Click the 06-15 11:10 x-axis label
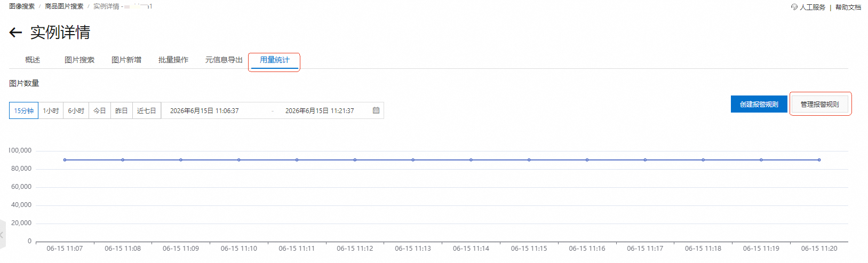Image resolution: width=868 pixels, height=263 pixels. click(239, 249)
